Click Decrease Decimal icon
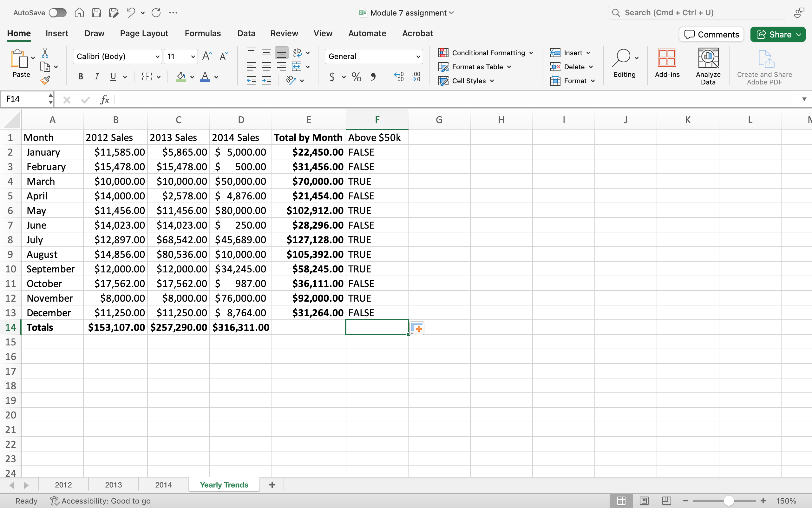Image resolution: width=812 pixels, height=508 pixels. [x=416, y=77]
